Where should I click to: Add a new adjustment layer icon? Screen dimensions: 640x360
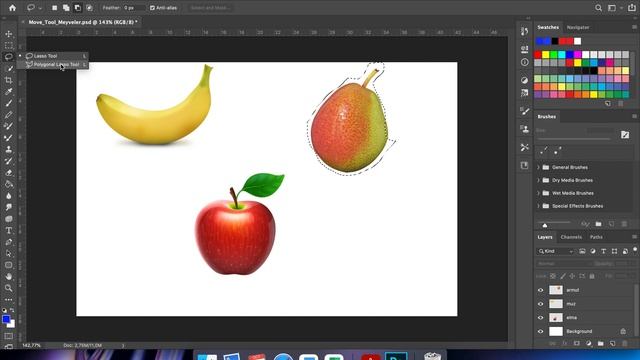pos(589,344)
